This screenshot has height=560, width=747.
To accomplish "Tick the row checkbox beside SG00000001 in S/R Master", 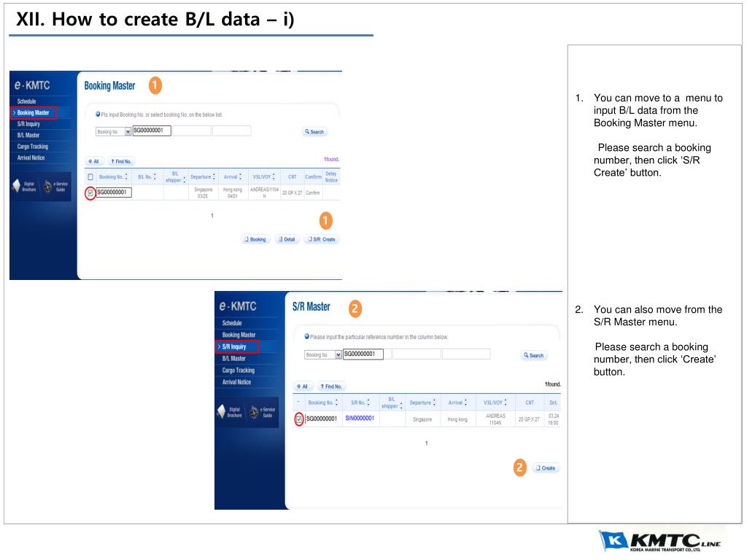I will [298, 419].
